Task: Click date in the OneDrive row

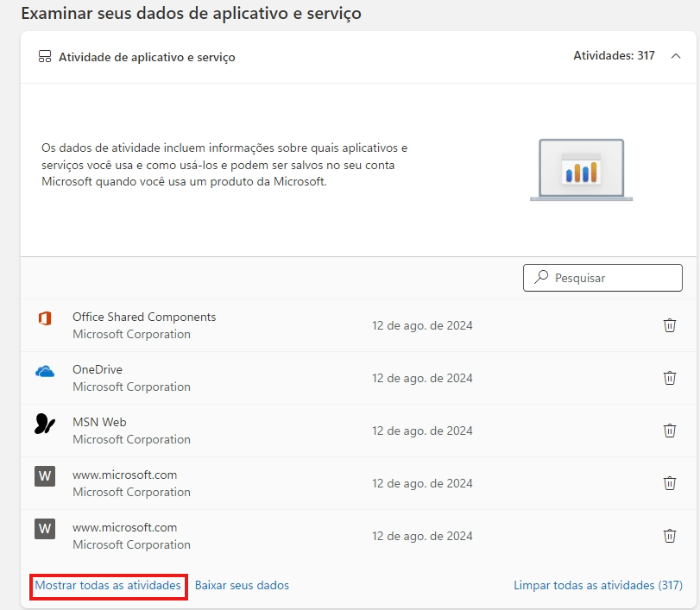Action: 422,378
